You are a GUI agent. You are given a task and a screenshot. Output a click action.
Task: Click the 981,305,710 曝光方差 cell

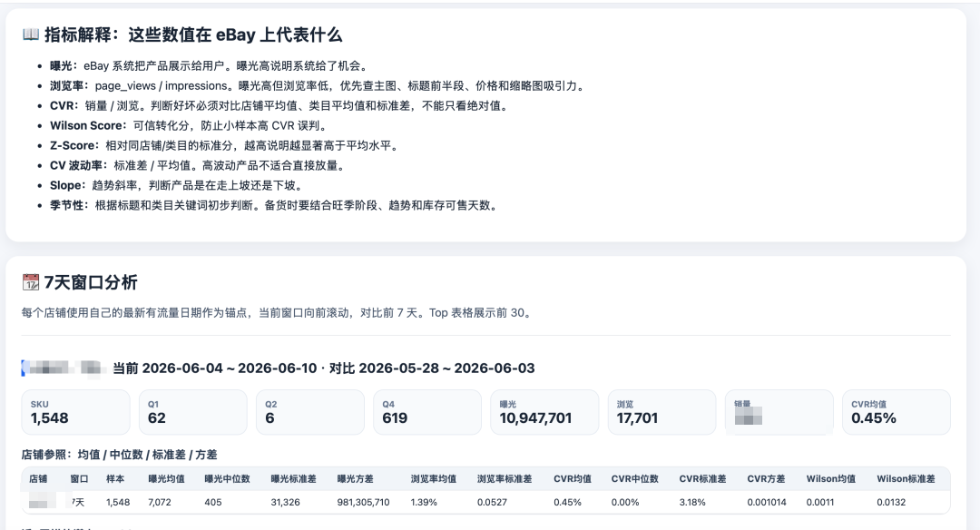[363, 502]
